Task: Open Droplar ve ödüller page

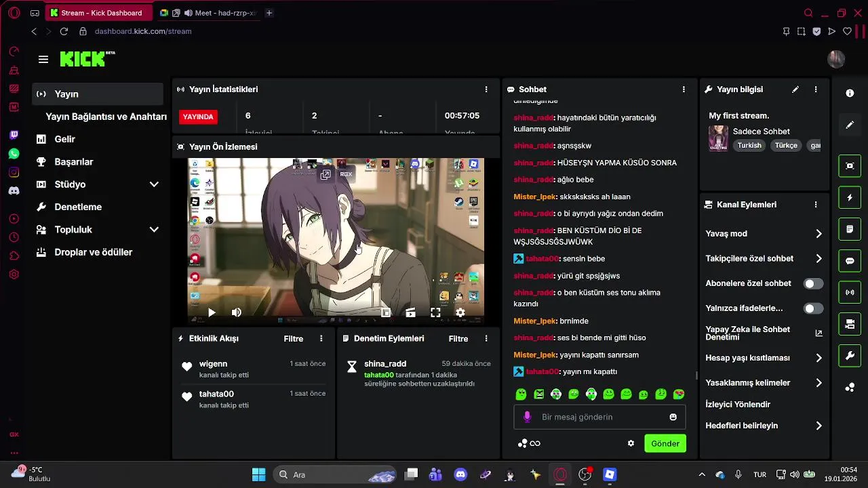Action: coord(94,252)
